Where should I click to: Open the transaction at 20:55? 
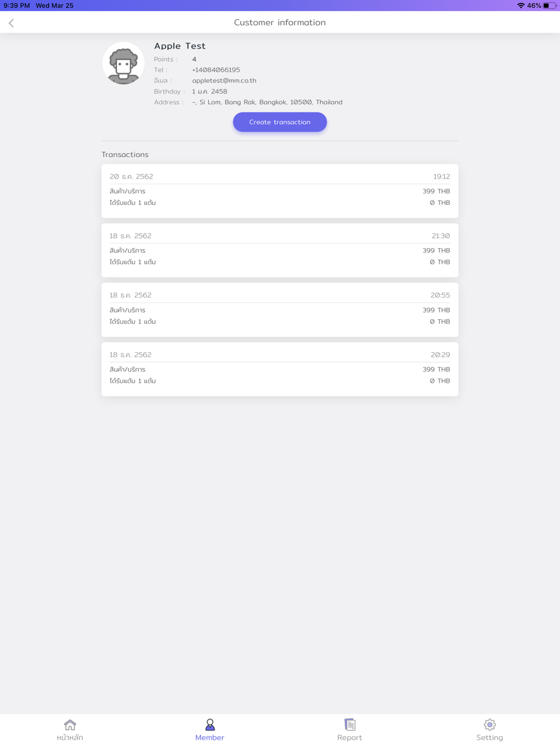coord(280,310)
